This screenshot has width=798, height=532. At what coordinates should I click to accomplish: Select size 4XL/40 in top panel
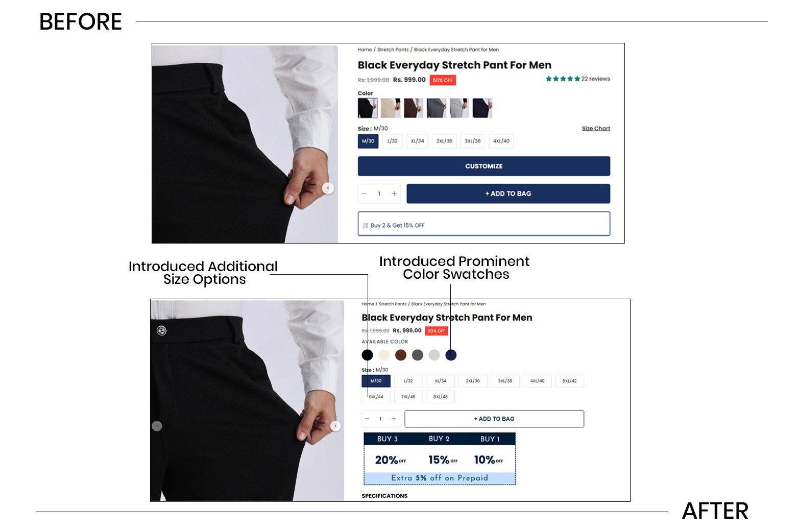[x=501, y=141]
